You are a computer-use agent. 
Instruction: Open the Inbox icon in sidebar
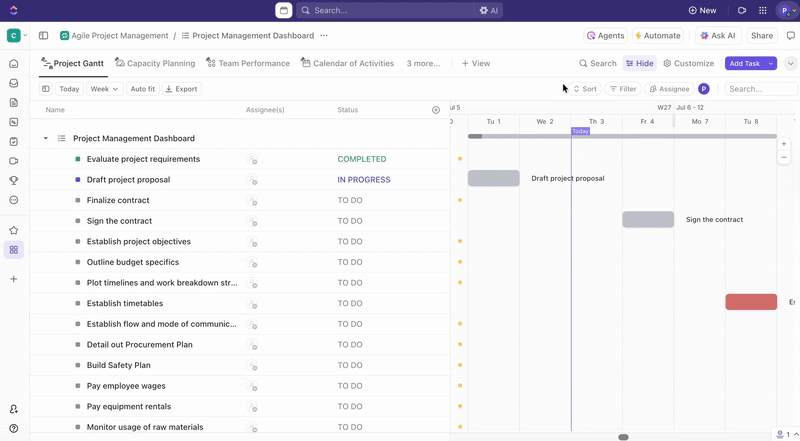point(14,83)
